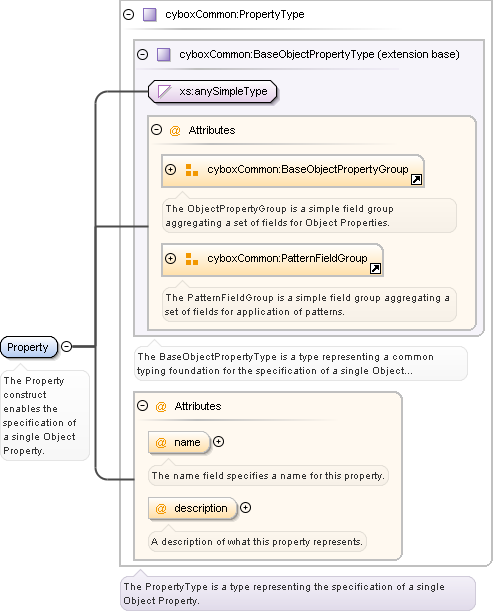Click the xs:anySimpleType triangle icon
This screenshot has width=494, height=614.
[164, 92]
